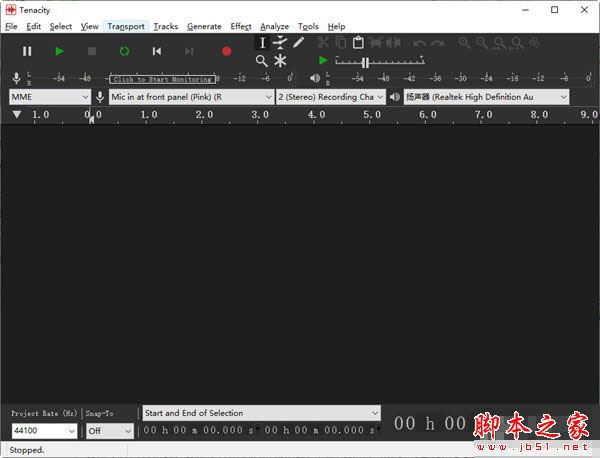This screenshot has width=600, height=458.
Task: Click the selection start time field
Action: [199, 430]
